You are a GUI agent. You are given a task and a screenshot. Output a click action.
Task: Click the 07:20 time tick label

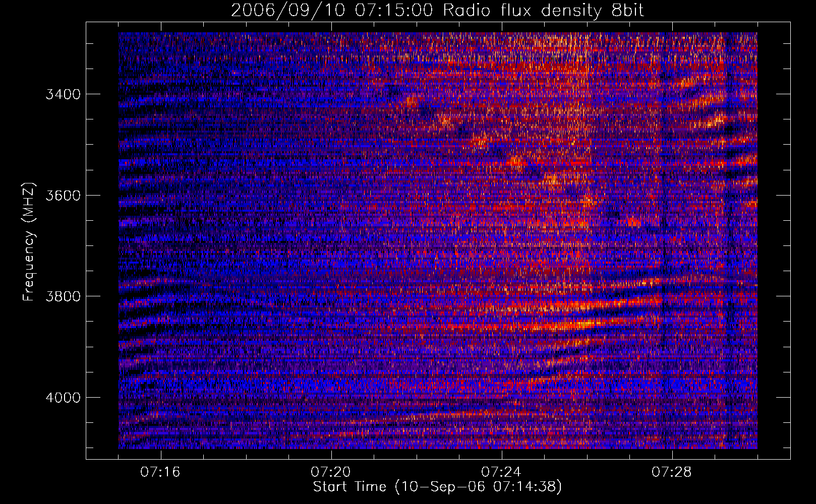pyautogui.click(x=331, y=472)
